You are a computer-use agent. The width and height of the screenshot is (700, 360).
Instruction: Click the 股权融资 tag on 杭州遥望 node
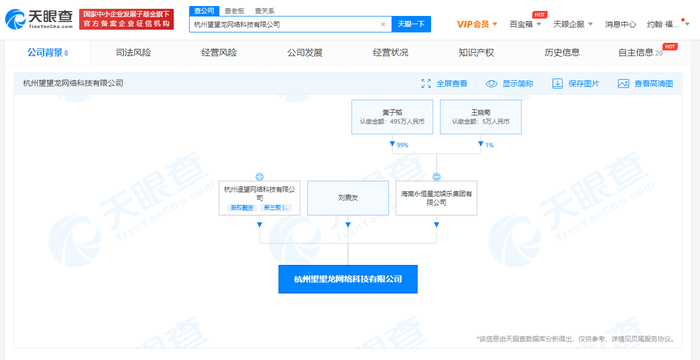tap(242, 207)
